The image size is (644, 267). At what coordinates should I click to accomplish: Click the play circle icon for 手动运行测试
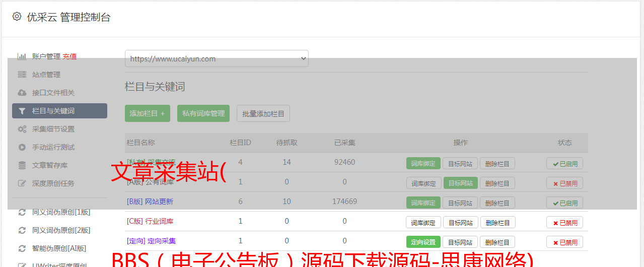pyautogui.click(x=22, y=147)
